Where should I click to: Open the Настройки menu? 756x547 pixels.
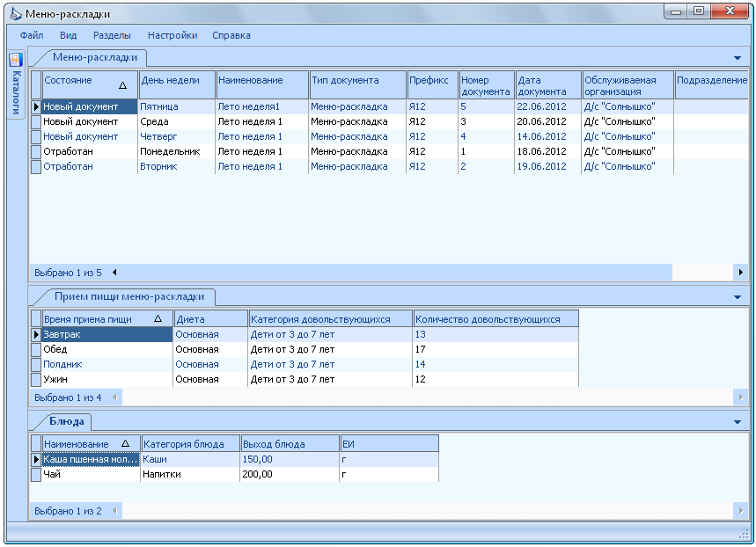pos(172,35)
